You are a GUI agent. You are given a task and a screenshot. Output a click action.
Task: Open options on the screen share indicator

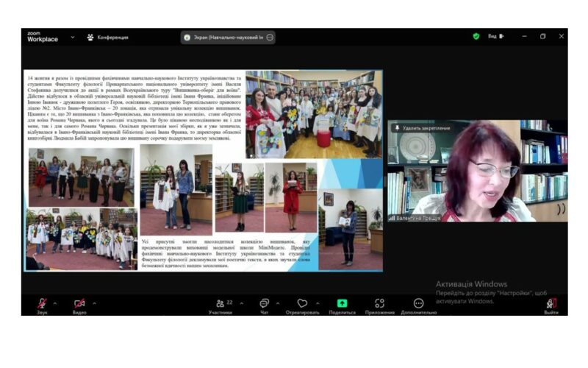[270, 37]
